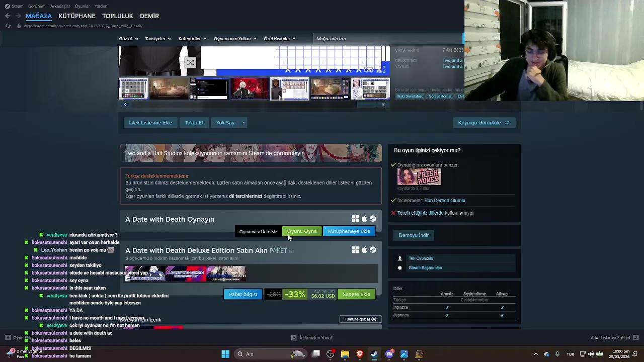This screenshot has height=362, width=644.
Task: Open the Fresh Women game image
Action: (x=419, y=177)
